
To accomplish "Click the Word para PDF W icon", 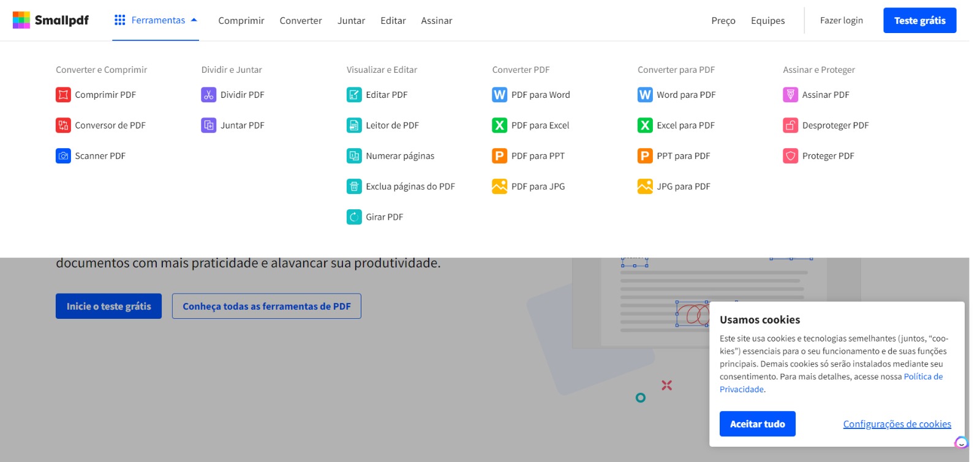I will click(645, 95).
